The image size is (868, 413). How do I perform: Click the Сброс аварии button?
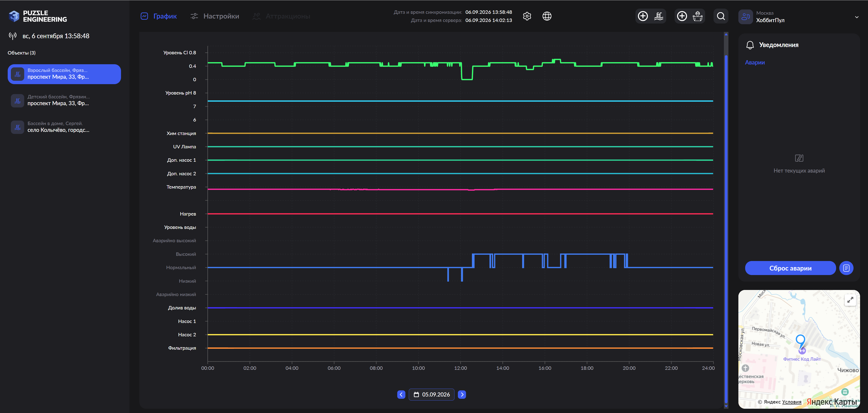790,268
